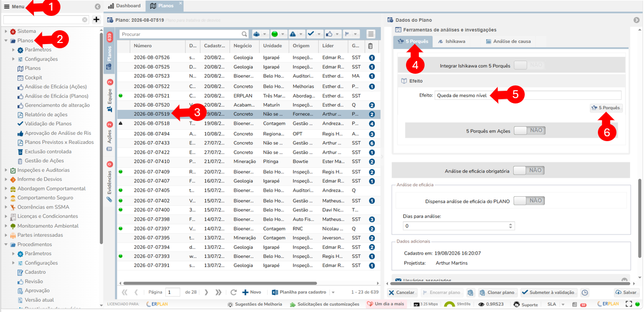The width and height of the screenshot is (644, 312).
Task: Collapse the Dados do Plano panel
Action: 636,20
